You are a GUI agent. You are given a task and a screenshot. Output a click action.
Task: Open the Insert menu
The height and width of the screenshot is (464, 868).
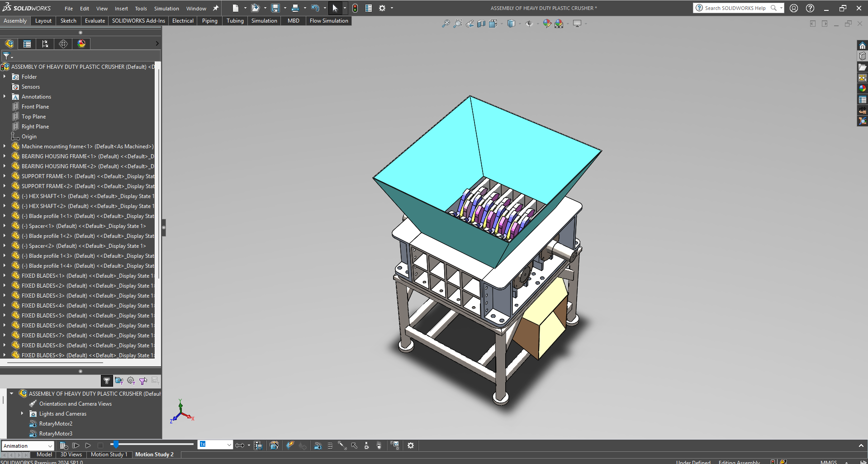(121, 9)
